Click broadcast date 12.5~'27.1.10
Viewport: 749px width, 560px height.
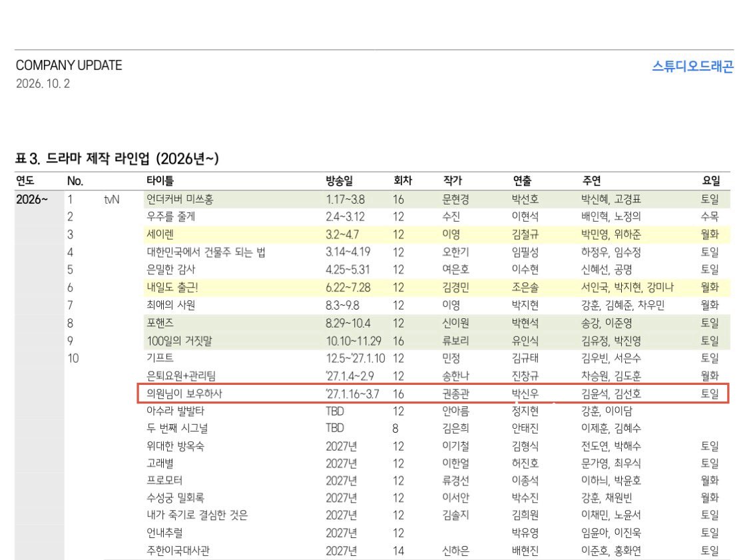[356, 358]
